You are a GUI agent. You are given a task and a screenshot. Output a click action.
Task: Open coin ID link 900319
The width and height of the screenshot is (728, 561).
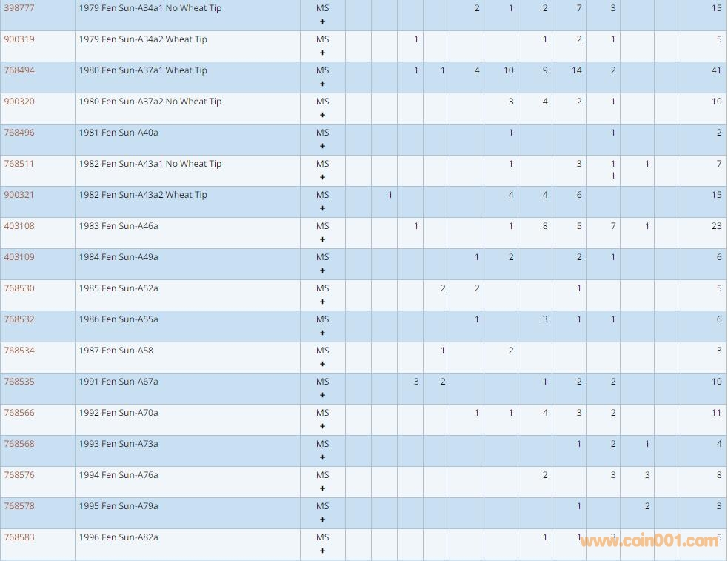(x=19, y=39)
